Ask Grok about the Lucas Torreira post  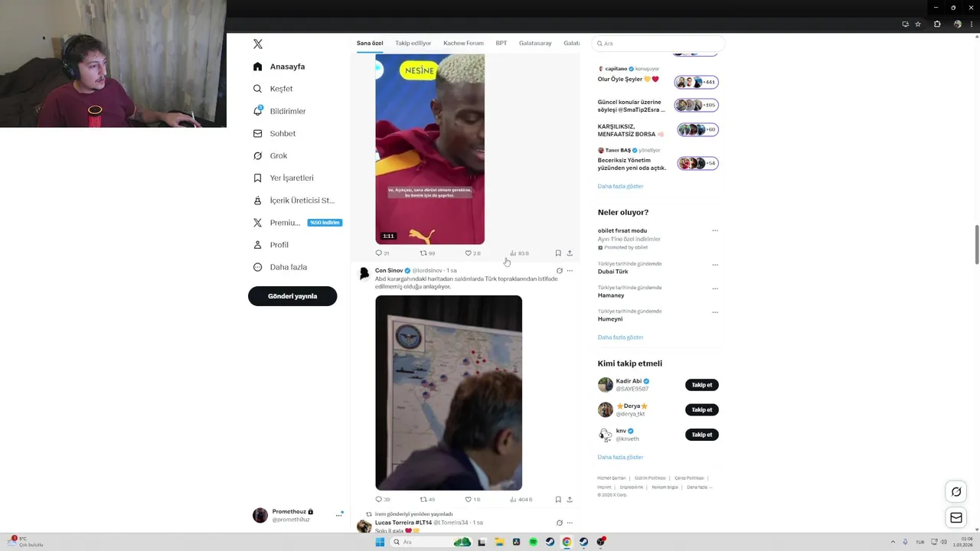[x=559, y=523]
